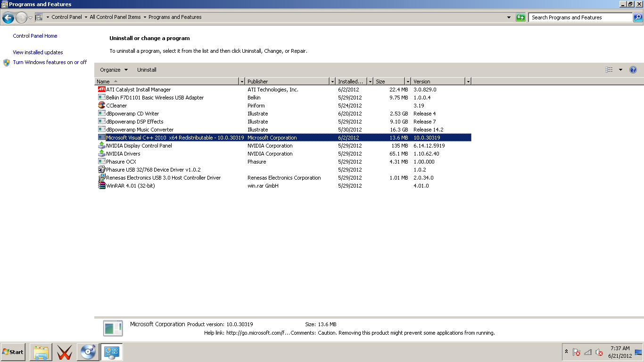Screen dimensions: 644x362
Task: Click the 9.10 GB size cell
Action: tap(398, 122)
